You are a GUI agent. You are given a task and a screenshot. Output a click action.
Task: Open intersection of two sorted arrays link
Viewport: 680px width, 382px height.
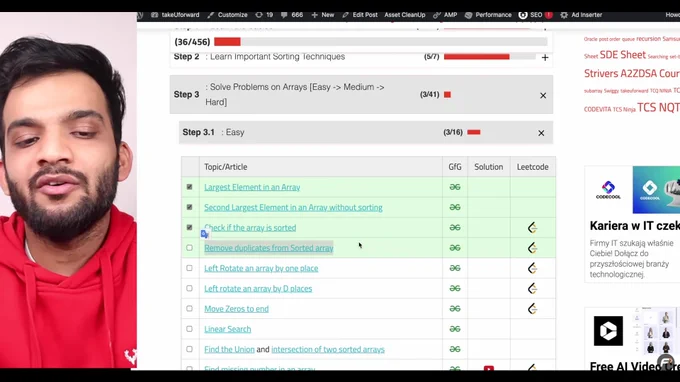coord(328,349)
